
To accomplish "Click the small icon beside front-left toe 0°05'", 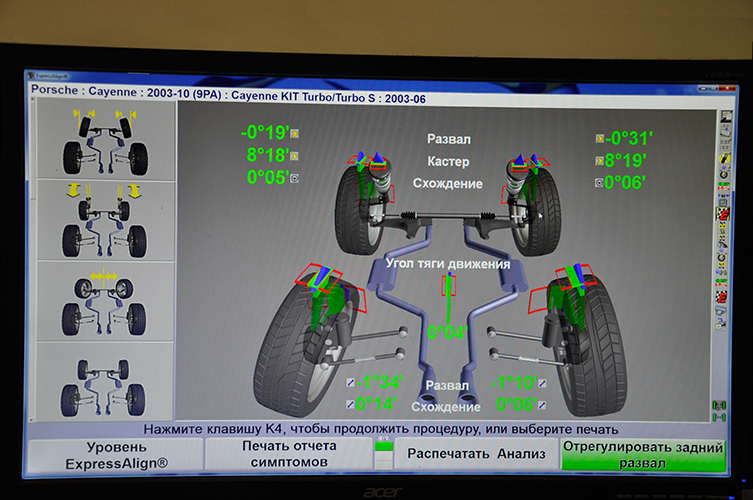I will 294,178.
